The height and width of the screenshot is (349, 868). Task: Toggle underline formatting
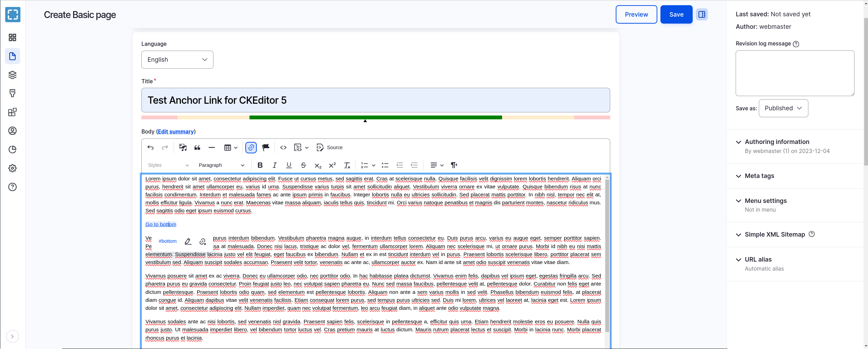289,165
